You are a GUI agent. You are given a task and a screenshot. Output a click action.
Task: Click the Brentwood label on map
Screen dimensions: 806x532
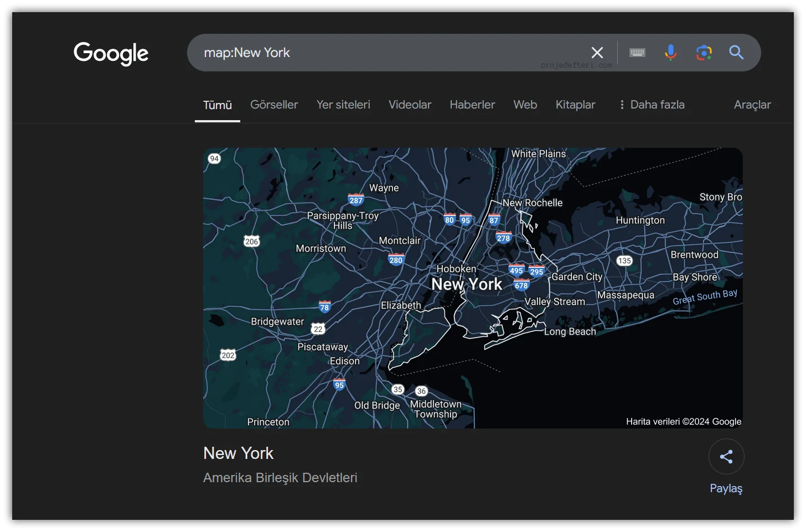pyautogui.click(x=695, y=255)
